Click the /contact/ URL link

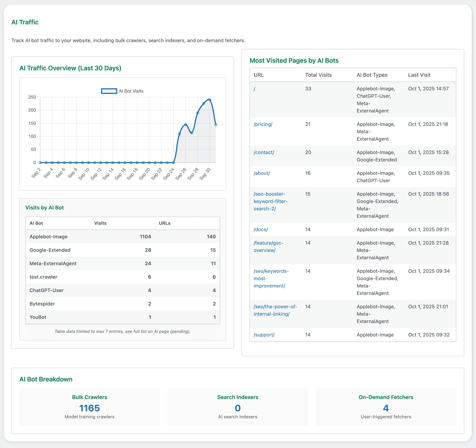tap(264, 152)
